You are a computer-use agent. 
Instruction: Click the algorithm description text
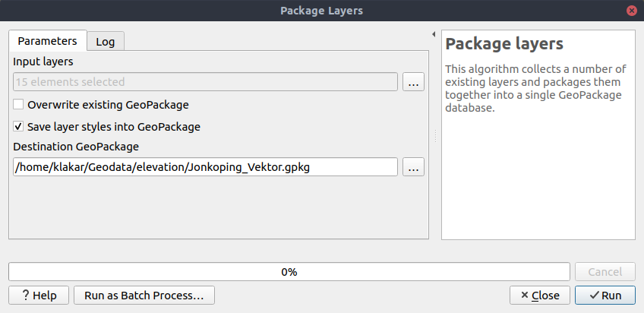(535, 88)
